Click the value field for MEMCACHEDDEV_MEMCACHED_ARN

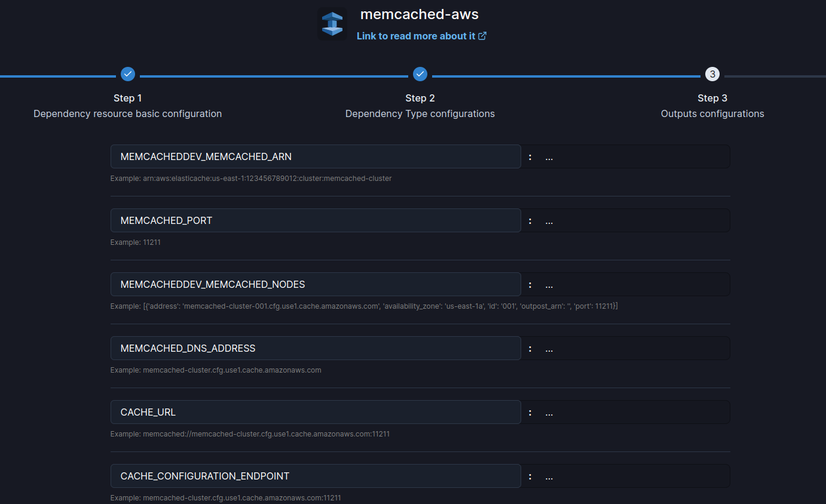(625, 156)
